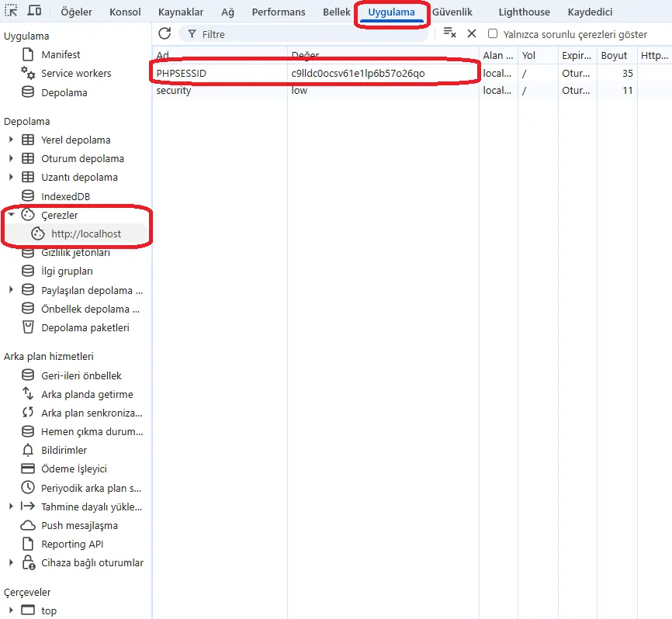Select the security cookie row
672x619 pixels.
click(412, 91)
